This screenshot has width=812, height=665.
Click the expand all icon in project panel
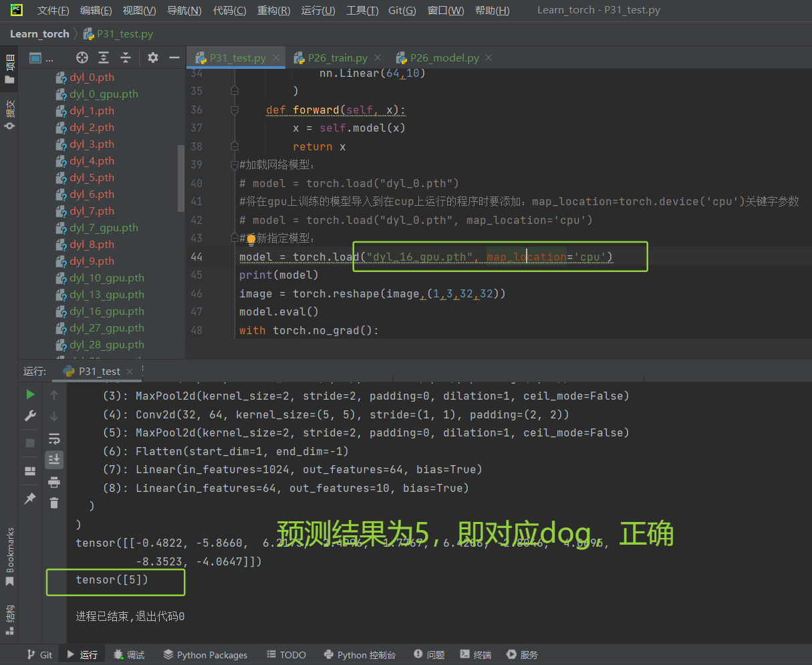[x=104, y=57]
